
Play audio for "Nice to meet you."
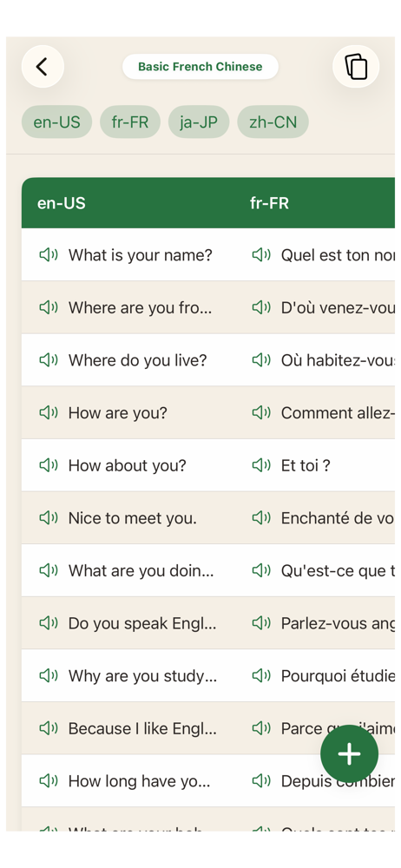click(x=49, y=517)
